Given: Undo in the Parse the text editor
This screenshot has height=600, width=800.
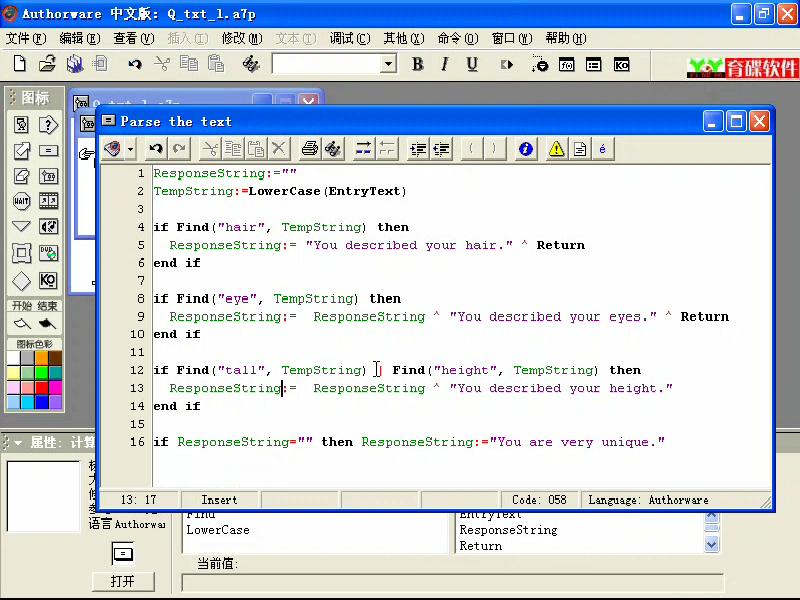Looking at the screenshot, I should click(x=156, y=149).
